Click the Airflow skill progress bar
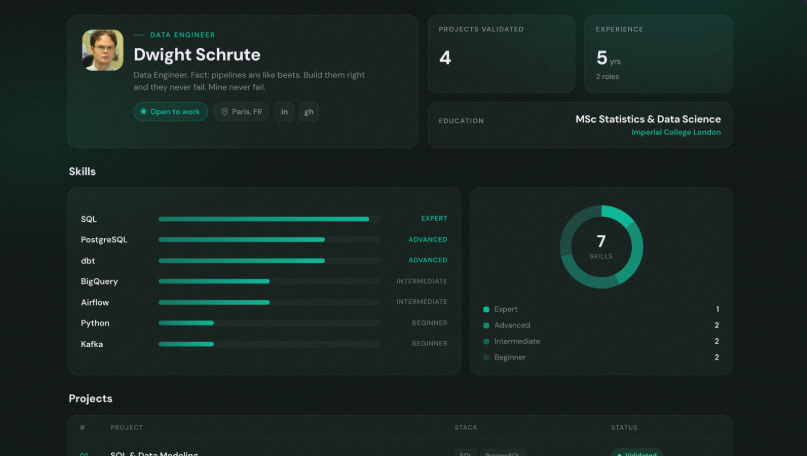 click(269, 303)
